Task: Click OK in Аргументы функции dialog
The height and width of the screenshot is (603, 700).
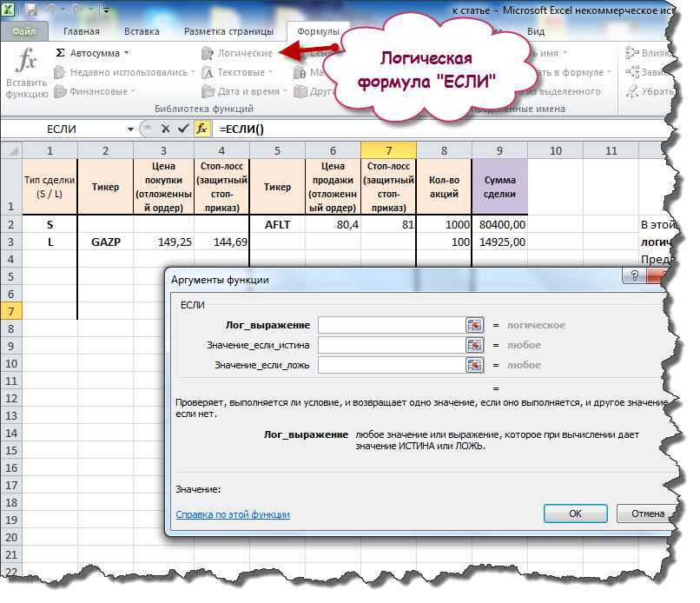Action: [x=575, y=514]
